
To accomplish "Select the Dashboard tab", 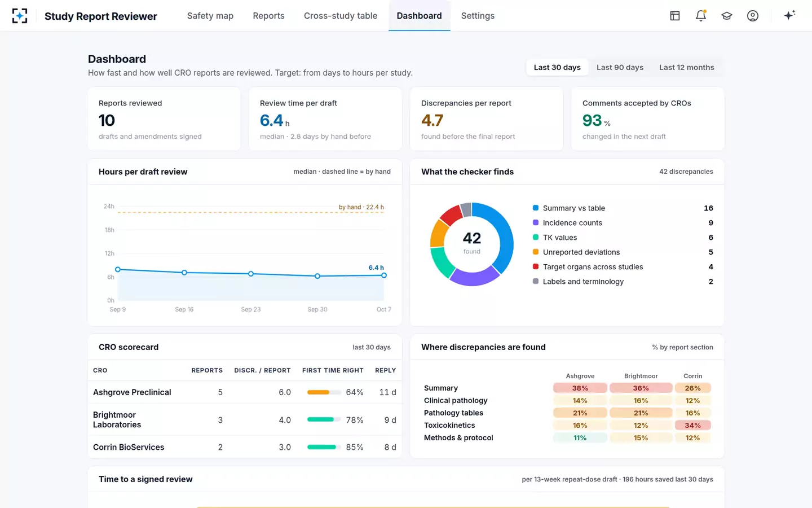I will click(419, 16).
